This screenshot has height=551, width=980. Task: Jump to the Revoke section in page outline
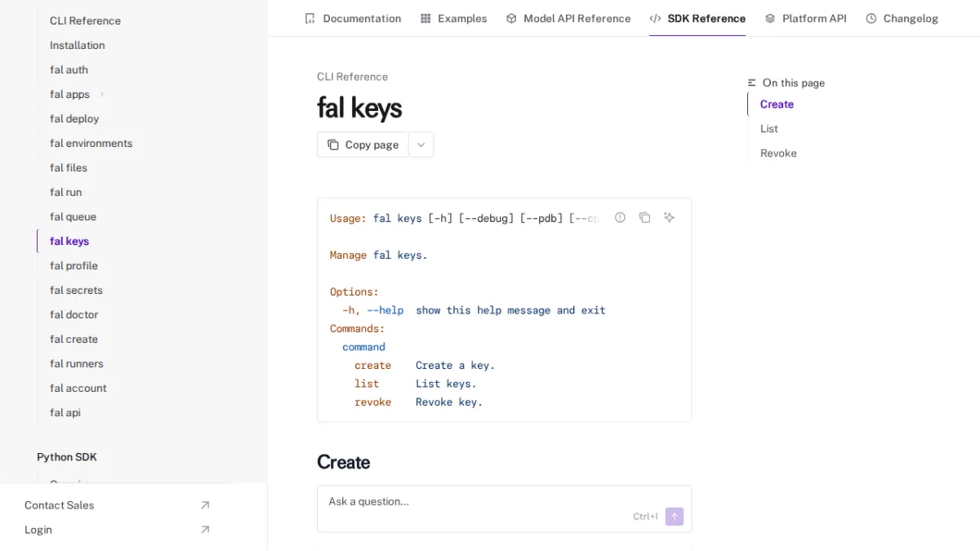pyautogui.click(x=778, y=153)
